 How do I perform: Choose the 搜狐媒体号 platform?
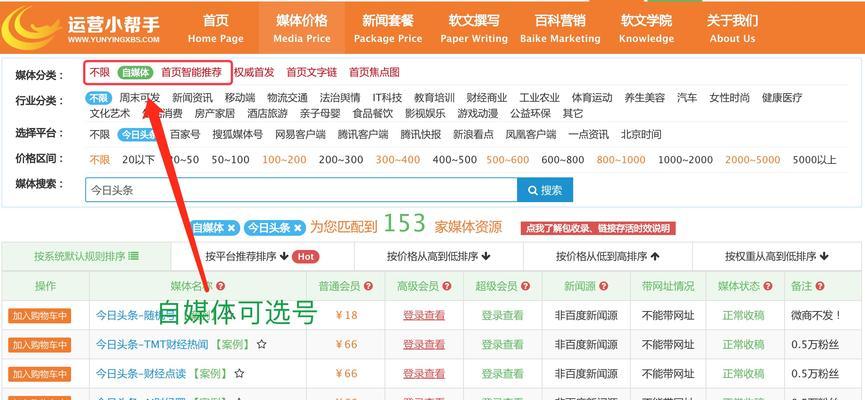(x=238, y=135)
